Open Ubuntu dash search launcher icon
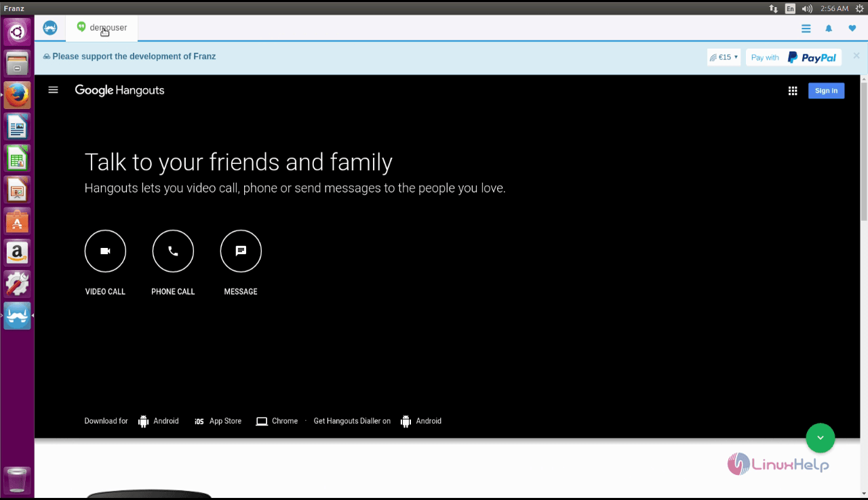The width and height of the screenshot is (868, 500). (17, 32)
